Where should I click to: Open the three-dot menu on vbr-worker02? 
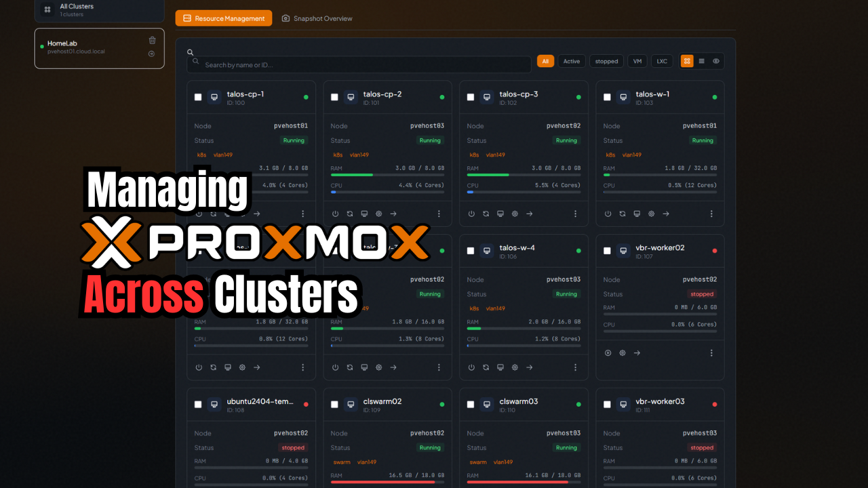pos(711,352)
